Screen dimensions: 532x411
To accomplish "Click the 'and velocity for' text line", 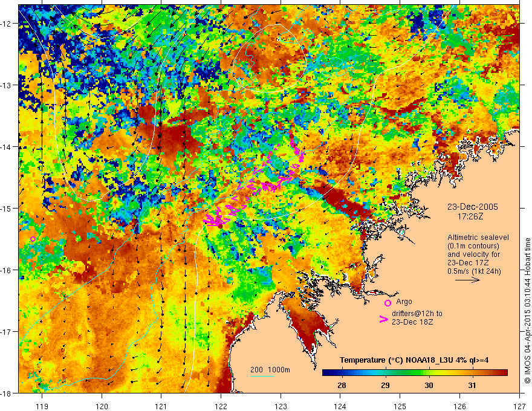I will click(x=473, y=254).
